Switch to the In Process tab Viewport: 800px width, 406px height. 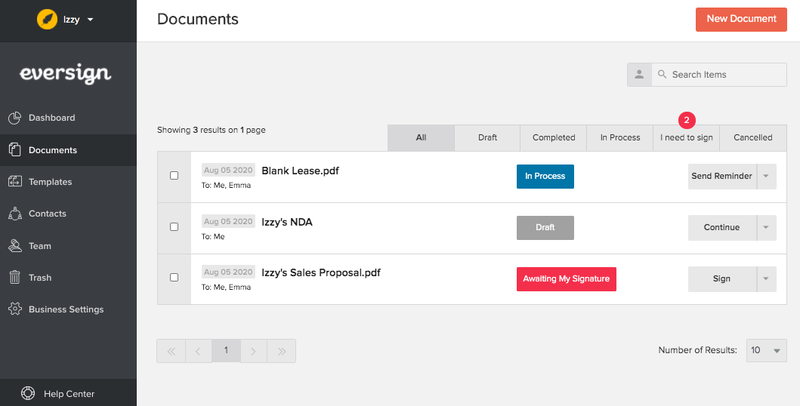click(620, 138)
